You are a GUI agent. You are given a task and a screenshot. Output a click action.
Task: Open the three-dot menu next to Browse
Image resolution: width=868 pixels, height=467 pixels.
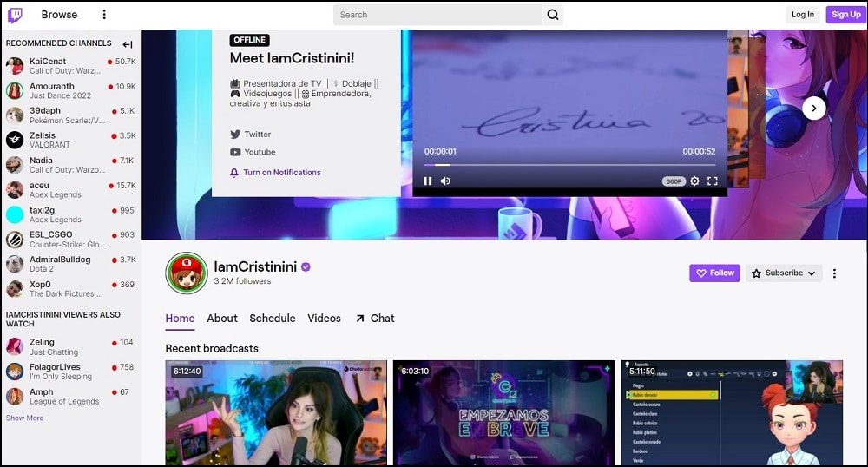pyautogui.click(x=104, y=15)
